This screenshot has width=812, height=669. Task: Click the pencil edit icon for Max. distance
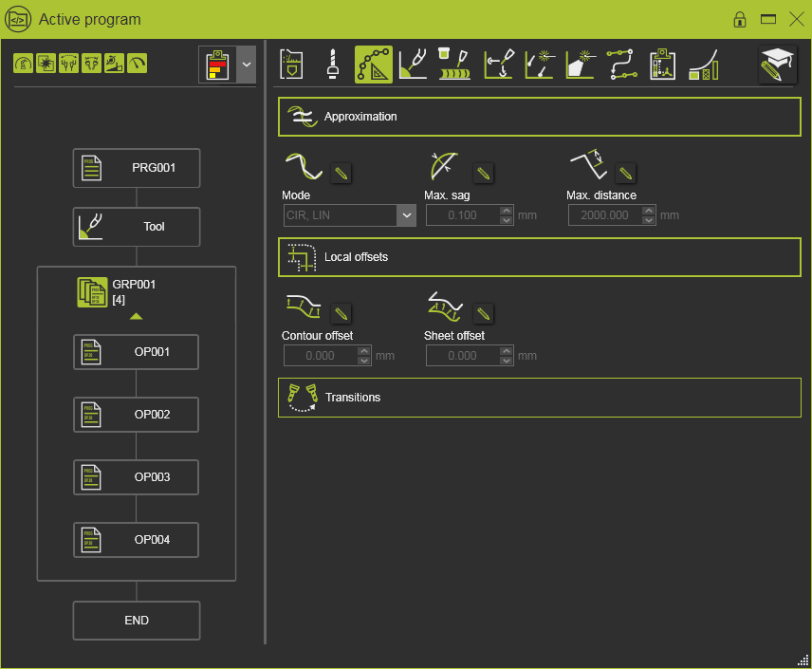point(625,173)
